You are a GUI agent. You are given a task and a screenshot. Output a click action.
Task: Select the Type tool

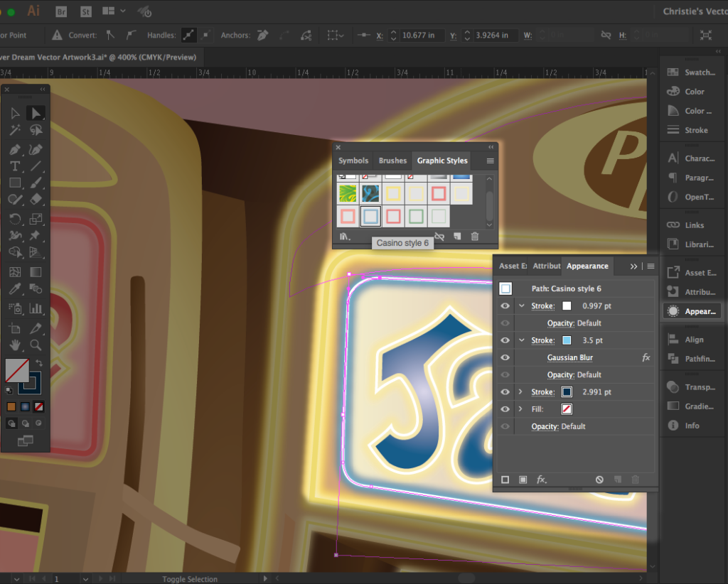pyautogui.click(x=15, y=166)
